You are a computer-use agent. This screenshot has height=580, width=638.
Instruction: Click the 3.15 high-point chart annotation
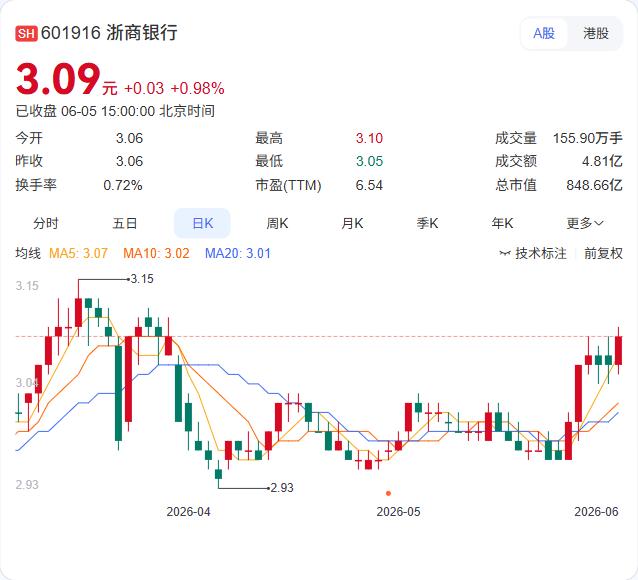coord(142,279)
